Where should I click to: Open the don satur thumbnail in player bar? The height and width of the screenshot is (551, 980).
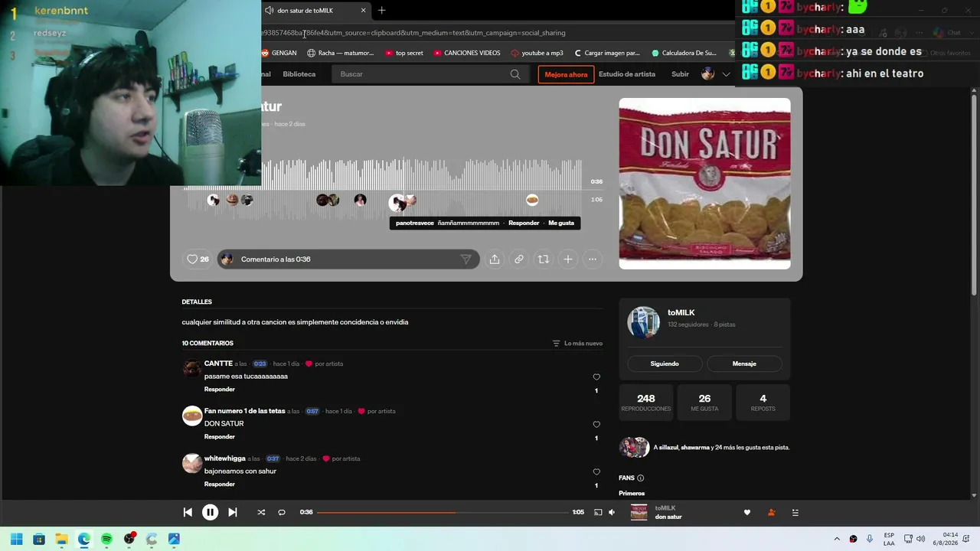tap(639, 513)
